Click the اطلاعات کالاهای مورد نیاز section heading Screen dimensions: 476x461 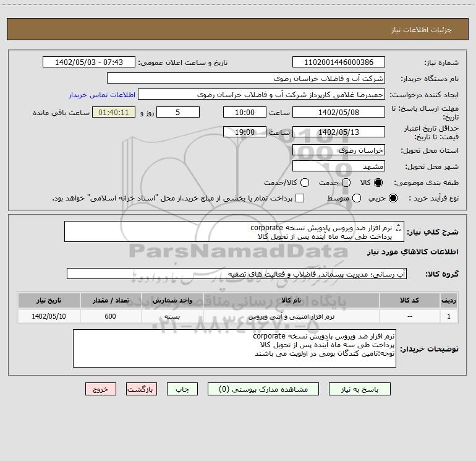point(413,252)
